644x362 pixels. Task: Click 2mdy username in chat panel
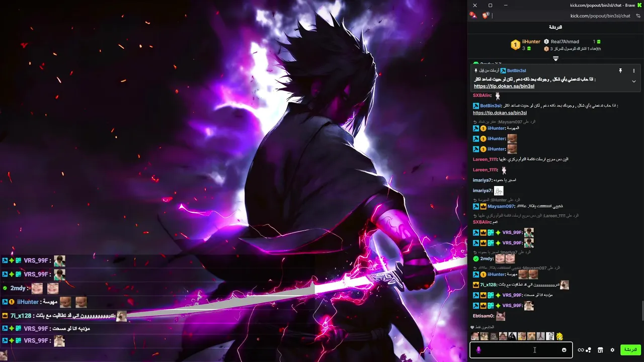[x=487, y=259]
